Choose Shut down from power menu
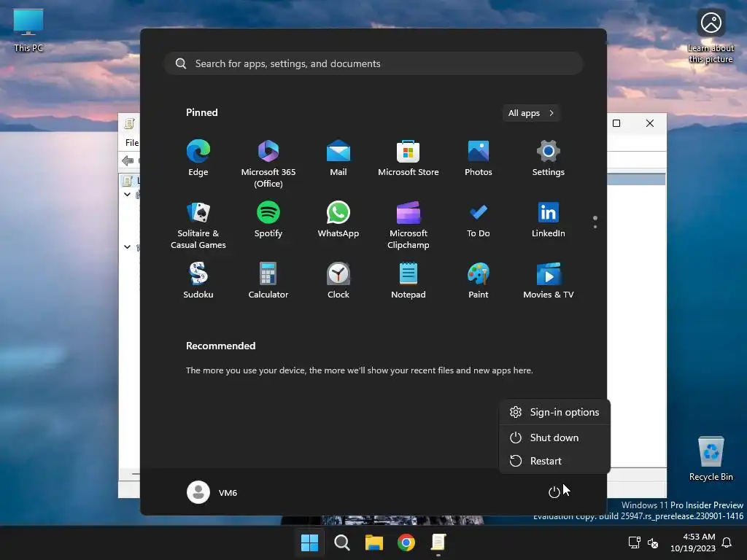 [x=554, y=437]
